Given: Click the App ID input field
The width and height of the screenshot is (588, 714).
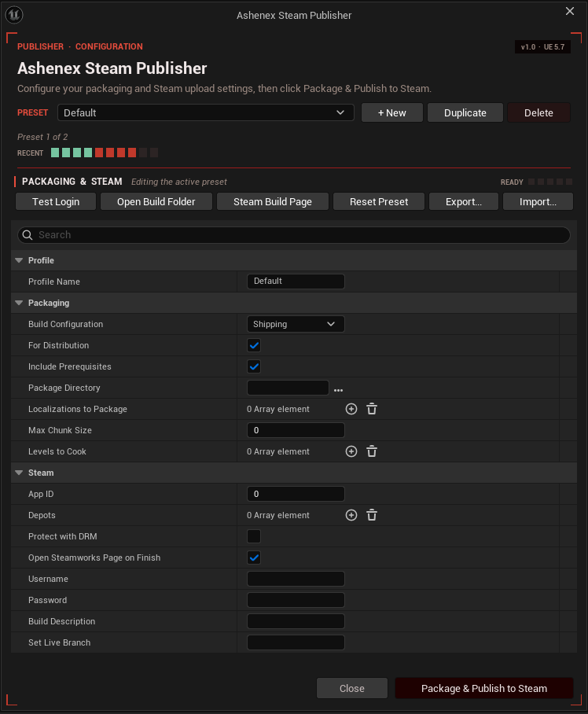Looking at the screenshot, I should pyautogui.click(x=296, y=494).
